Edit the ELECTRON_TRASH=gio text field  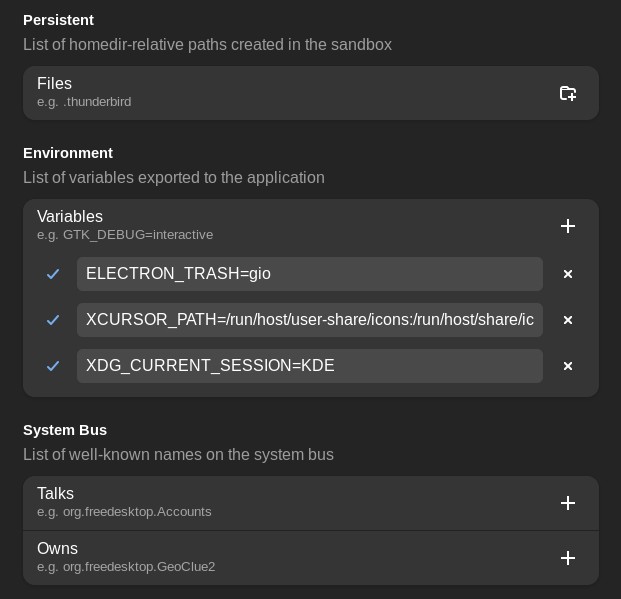[310, 274]
